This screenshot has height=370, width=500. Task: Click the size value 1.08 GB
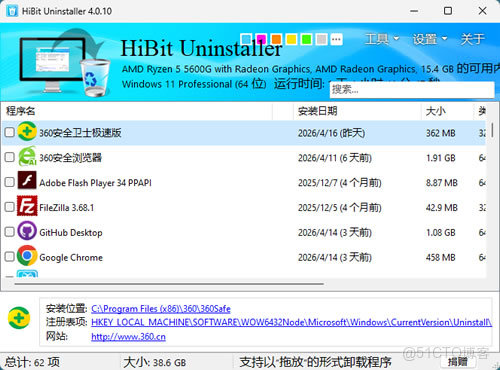[441, 232]
